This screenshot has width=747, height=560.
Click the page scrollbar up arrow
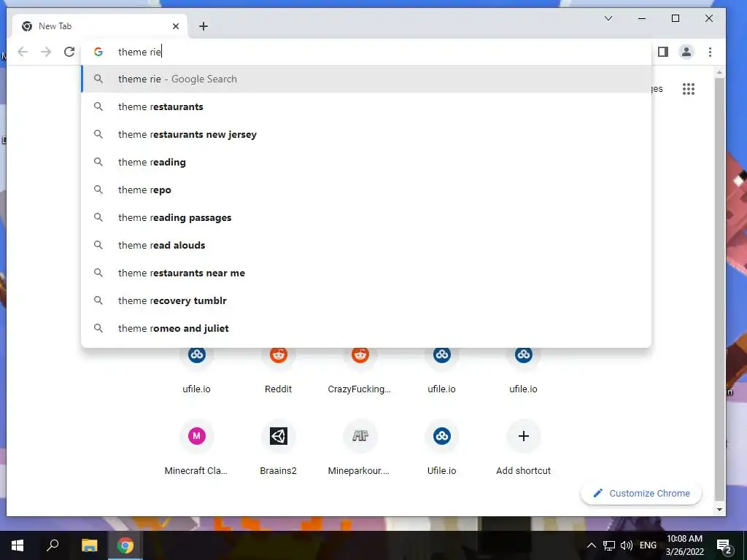tap(719, 72)
